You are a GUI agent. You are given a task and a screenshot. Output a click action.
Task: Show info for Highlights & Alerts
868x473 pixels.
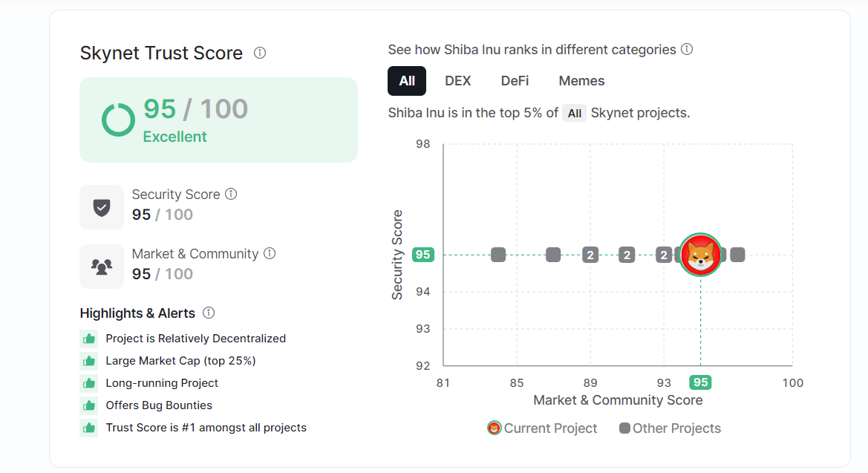click(209, 313)
